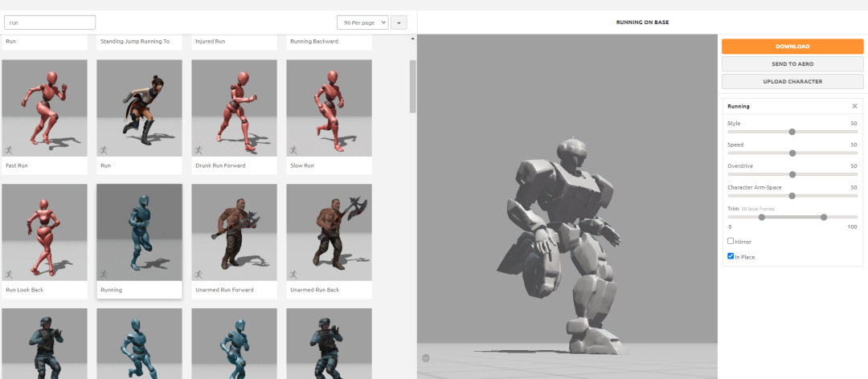Click the search field containing 'run'

tap(50, 22)
